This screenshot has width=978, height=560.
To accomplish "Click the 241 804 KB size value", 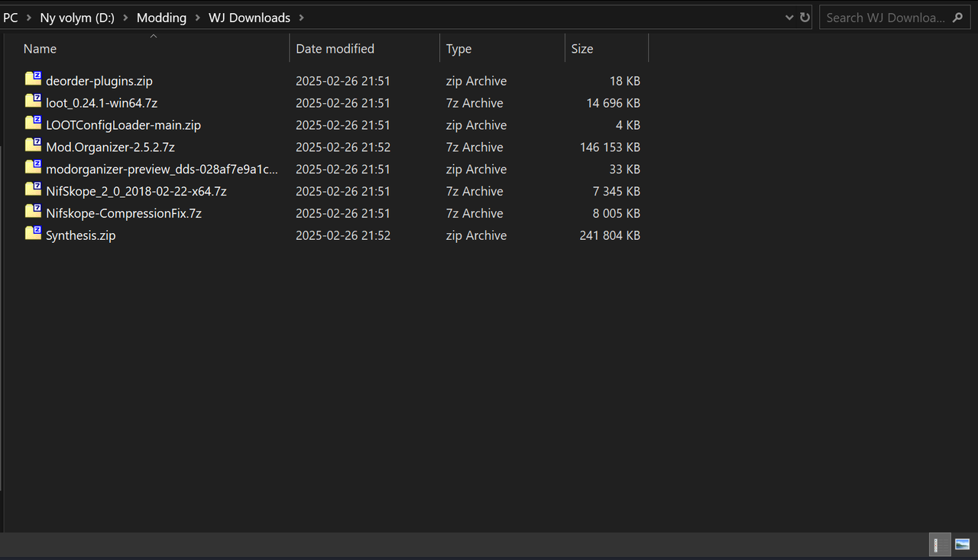I will click(610, 236).
